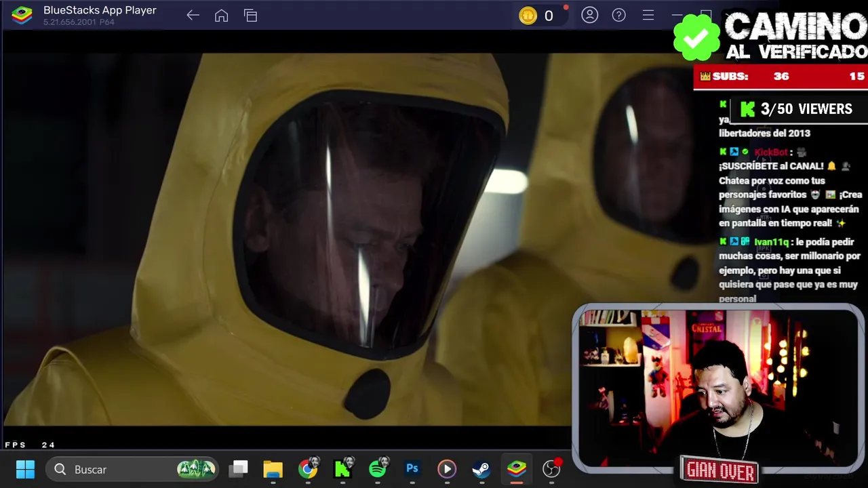Screen dimensions: 868x488
Task: Open the Windows Start menu
Action: tap(26, 469)
